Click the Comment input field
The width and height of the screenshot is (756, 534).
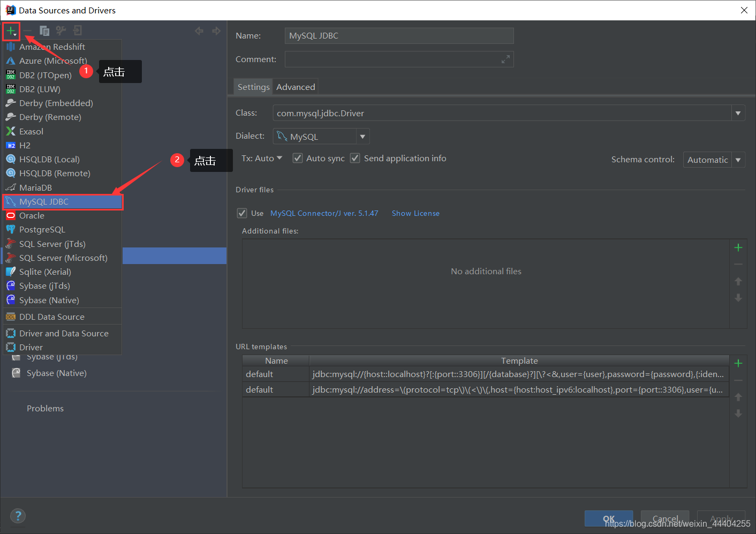399,59
